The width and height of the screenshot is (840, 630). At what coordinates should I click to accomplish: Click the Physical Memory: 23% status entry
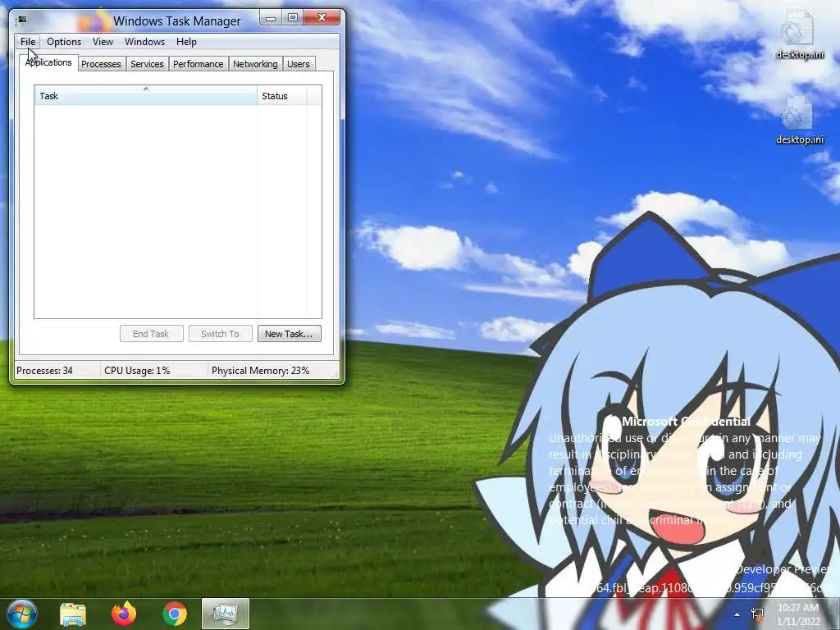click(x=273, y=371)
